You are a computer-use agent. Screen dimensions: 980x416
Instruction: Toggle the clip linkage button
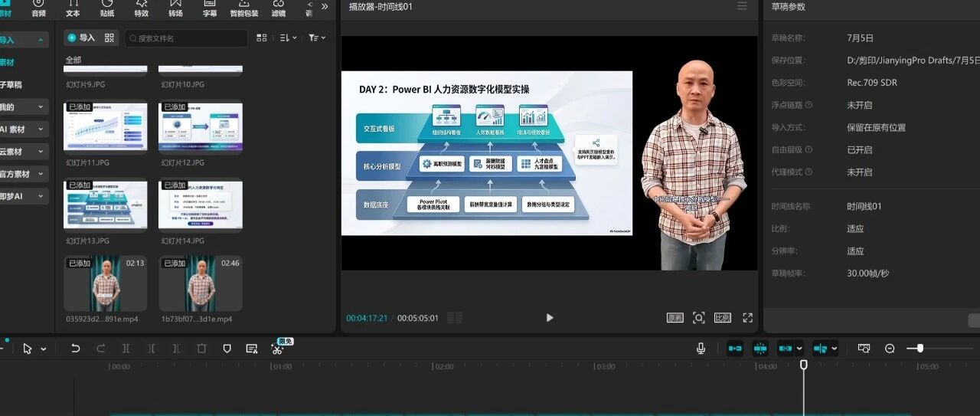[x=786, y=349]
